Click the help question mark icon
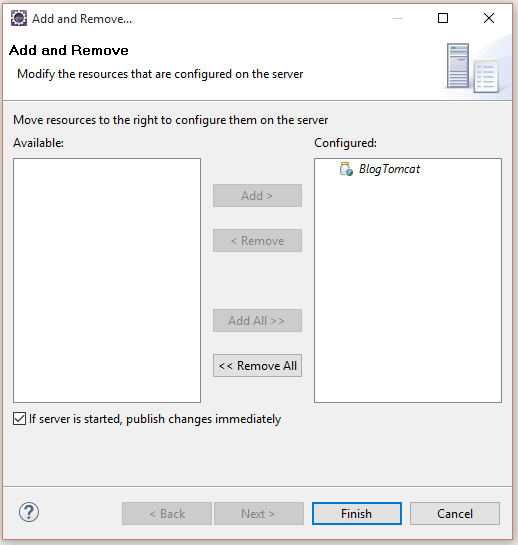518x545 pixels. [29, 512]
